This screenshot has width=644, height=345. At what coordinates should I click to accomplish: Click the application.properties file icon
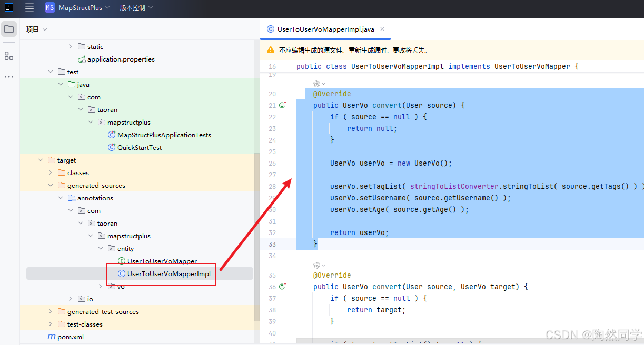coord(82,59)
